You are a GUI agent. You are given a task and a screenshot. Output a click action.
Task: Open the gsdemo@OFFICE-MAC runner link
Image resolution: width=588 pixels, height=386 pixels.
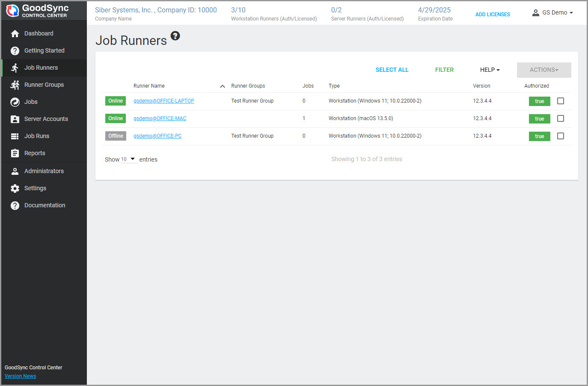click(160, 118)
